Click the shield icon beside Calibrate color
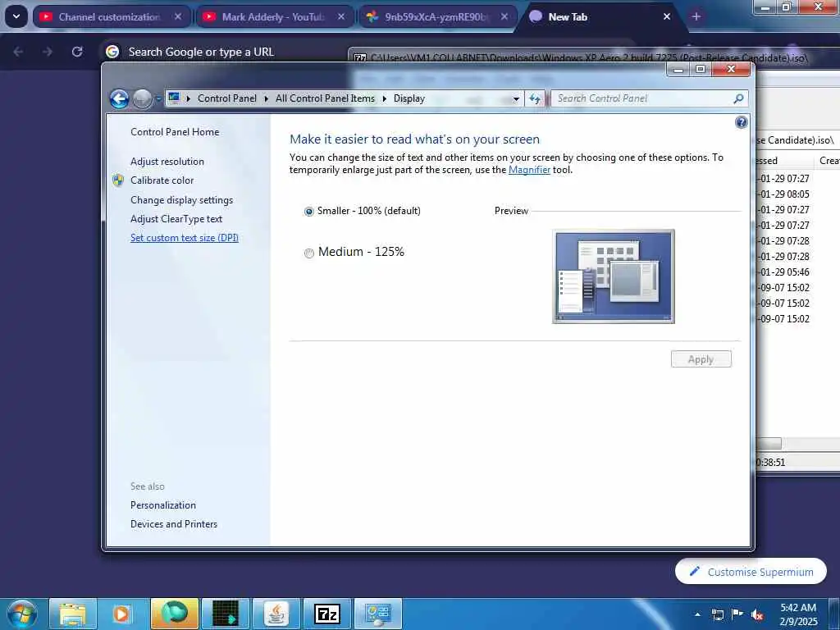The image size is (840, 630). (x=118, y=180)
